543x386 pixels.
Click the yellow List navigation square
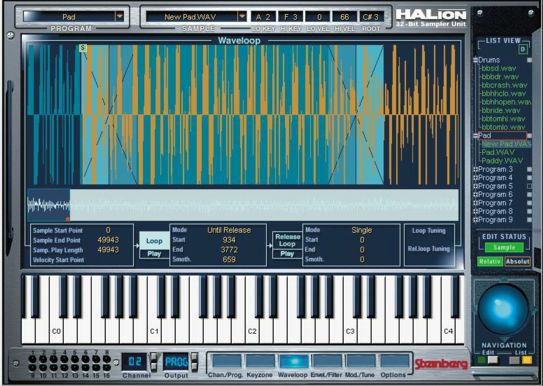tap(527, 360)
